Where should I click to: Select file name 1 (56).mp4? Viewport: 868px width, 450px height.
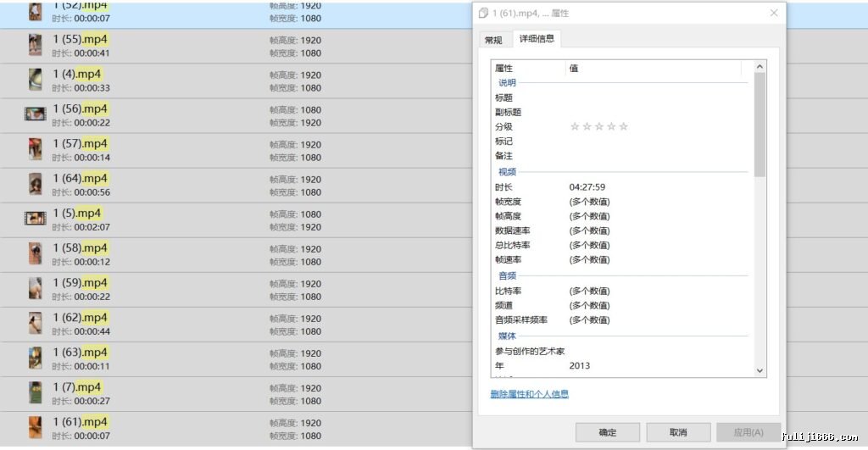(x=80, y=109)
